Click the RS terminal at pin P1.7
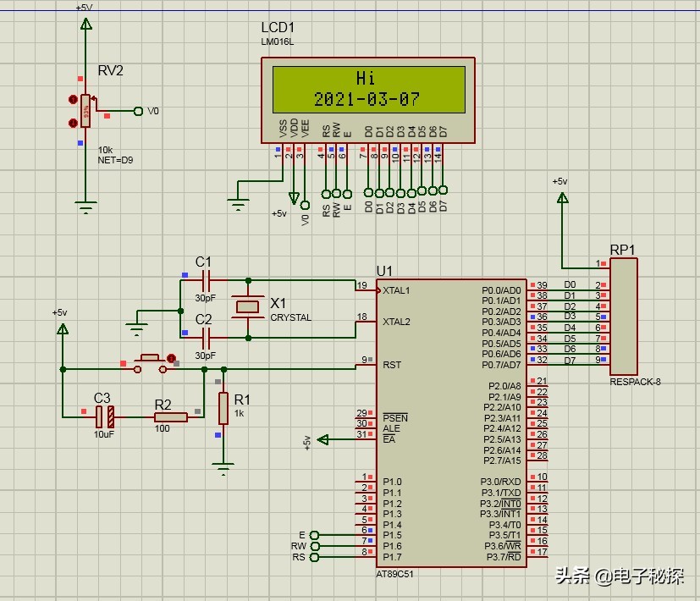700x601 pixels. point(316,557)
